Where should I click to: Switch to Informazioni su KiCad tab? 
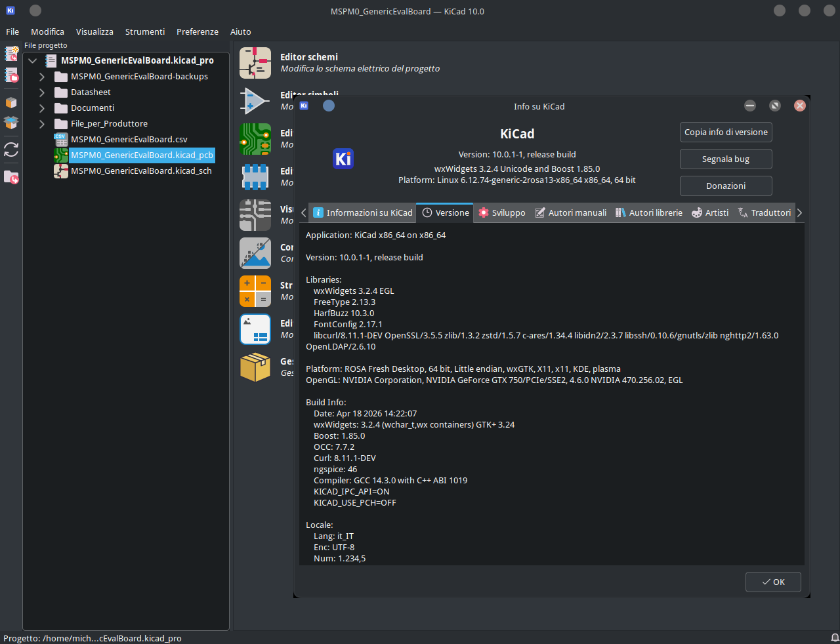pyautogui.click(x=363, y=212)
